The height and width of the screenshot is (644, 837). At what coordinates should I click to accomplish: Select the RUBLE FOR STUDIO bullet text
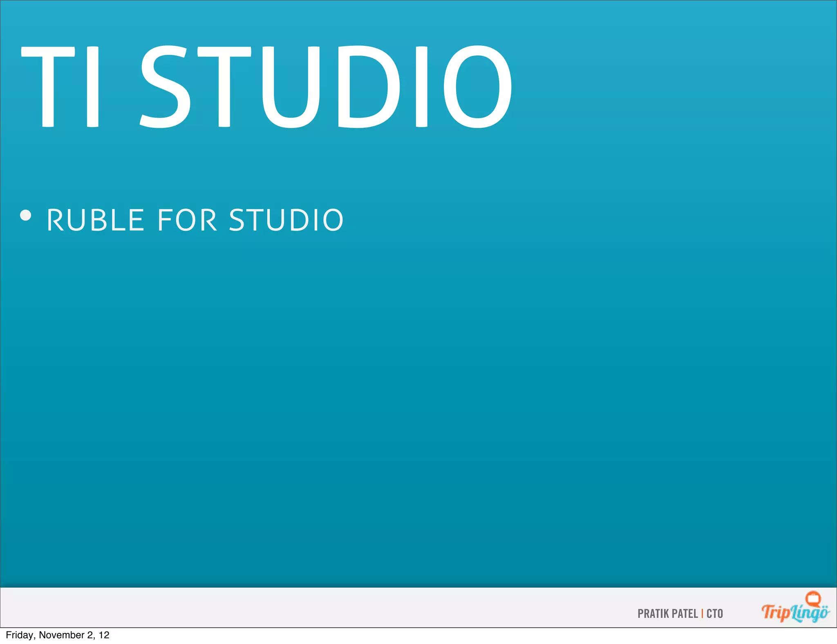point(195,220)
